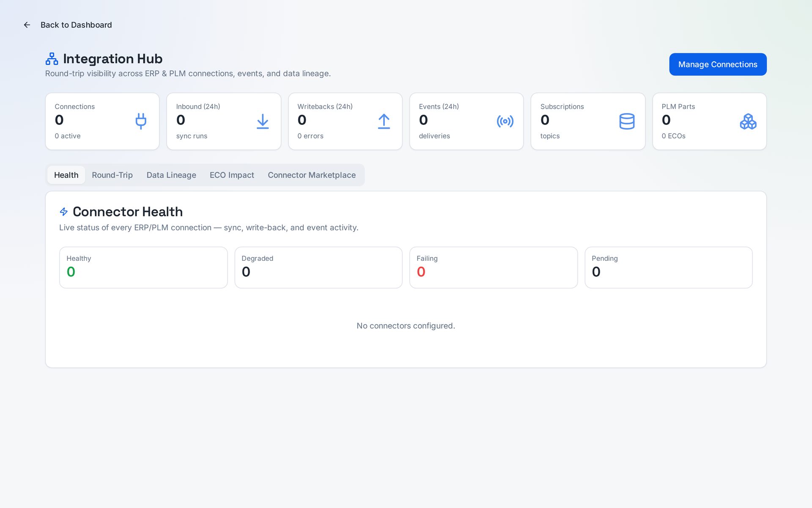Click the Subscriptions label

click(x=562, y=107)
